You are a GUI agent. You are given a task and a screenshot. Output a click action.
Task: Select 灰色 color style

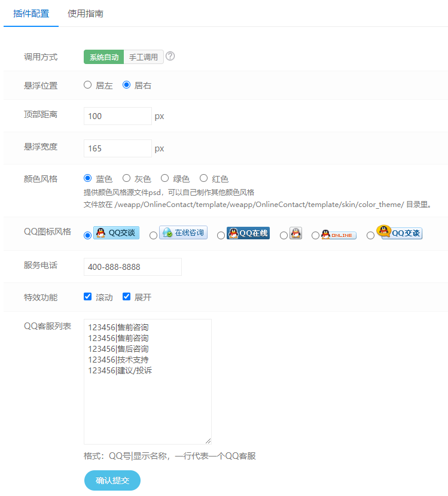(126, 178)
